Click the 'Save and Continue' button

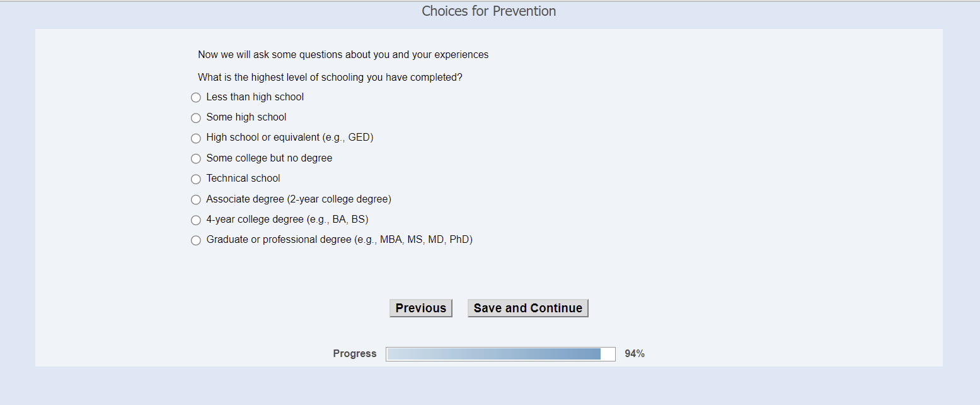(527, 308)
